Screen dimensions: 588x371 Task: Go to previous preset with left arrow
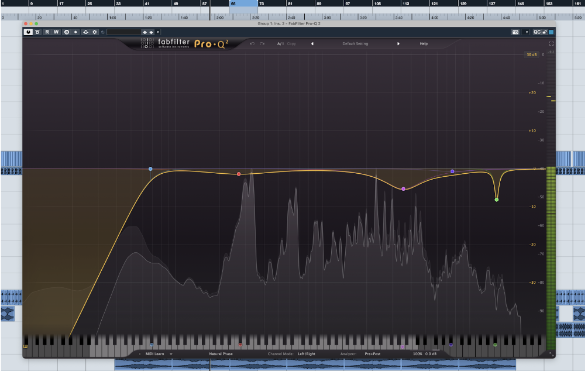312,44
